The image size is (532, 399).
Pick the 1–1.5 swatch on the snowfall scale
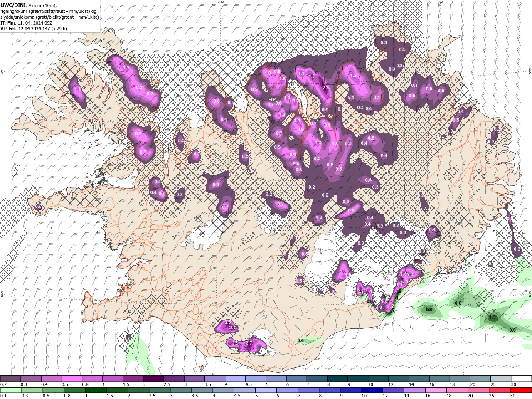click(113, 379)
